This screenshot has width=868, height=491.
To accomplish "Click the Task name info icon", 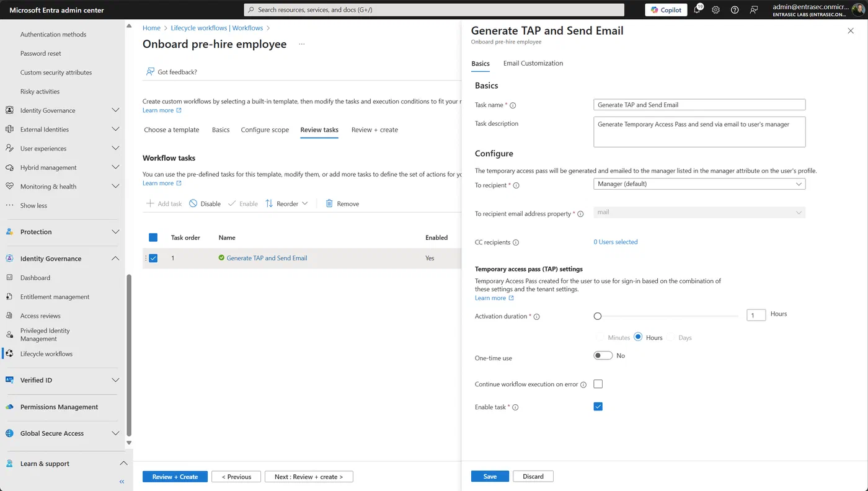I will click(513, 105).
